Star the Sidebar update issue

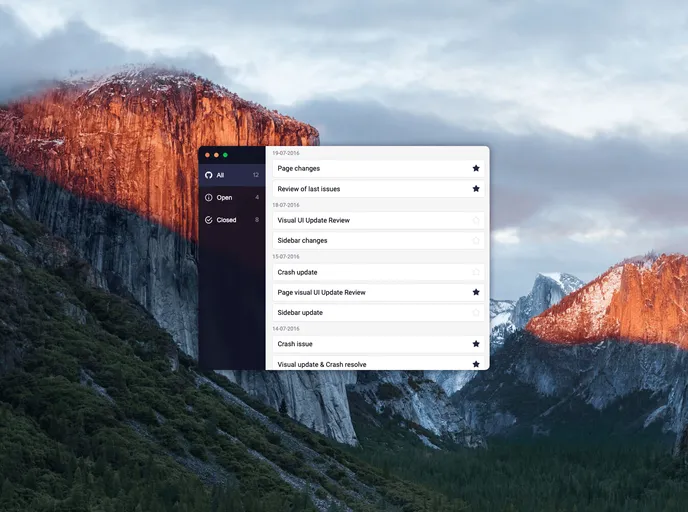(x=476, y=313)
